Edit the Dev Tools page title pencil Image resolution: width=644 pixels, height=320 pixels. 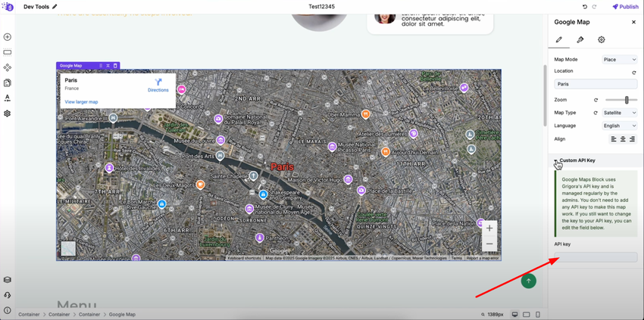[x=55, y=7]
